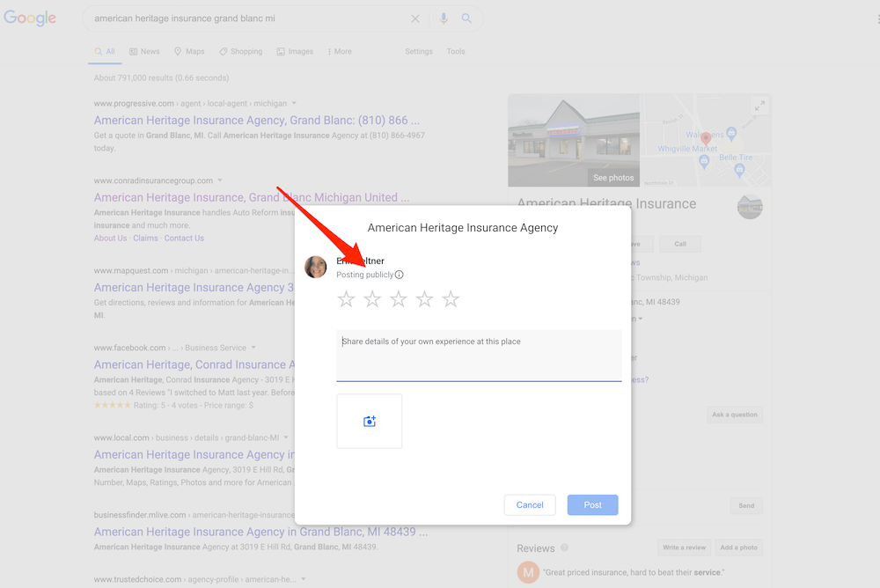Expand facebook.com result options arrow
880x588 pixels.
tap(253, 348)
